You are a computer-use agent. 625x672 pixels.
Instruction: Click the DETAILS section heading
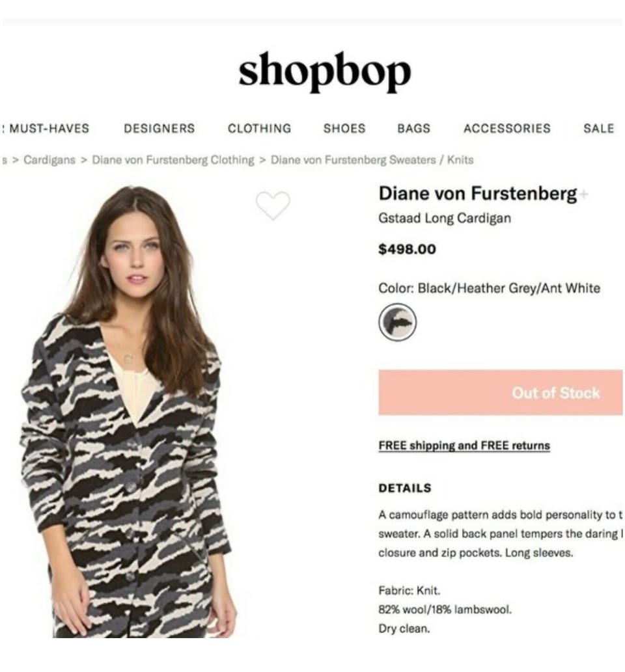(404, 488)
